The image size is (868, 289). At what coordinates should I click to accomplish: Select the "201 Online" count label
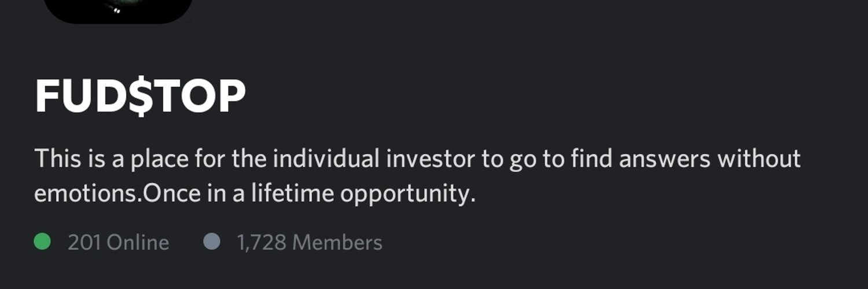118,243
